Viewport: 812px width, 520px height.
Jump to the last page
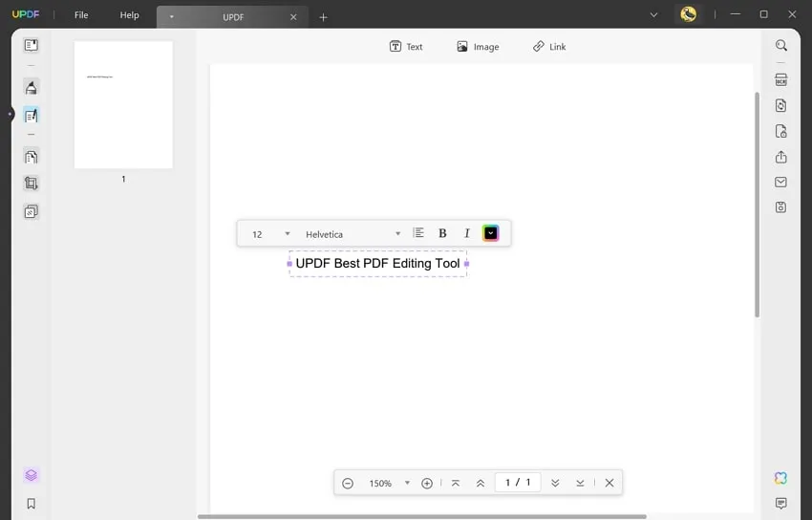(x=580, y=484)
